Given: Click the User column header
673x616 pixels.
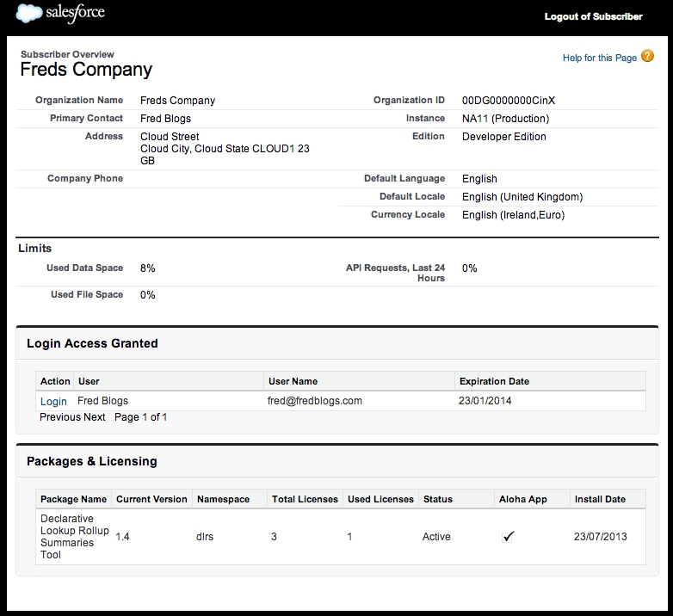Looking at the screenshot, I should coord(169,381).
